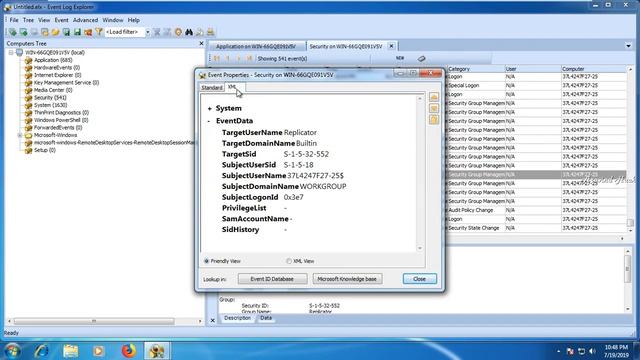Click the eraser icon in event list toolbar

click(x=422, y=58)
